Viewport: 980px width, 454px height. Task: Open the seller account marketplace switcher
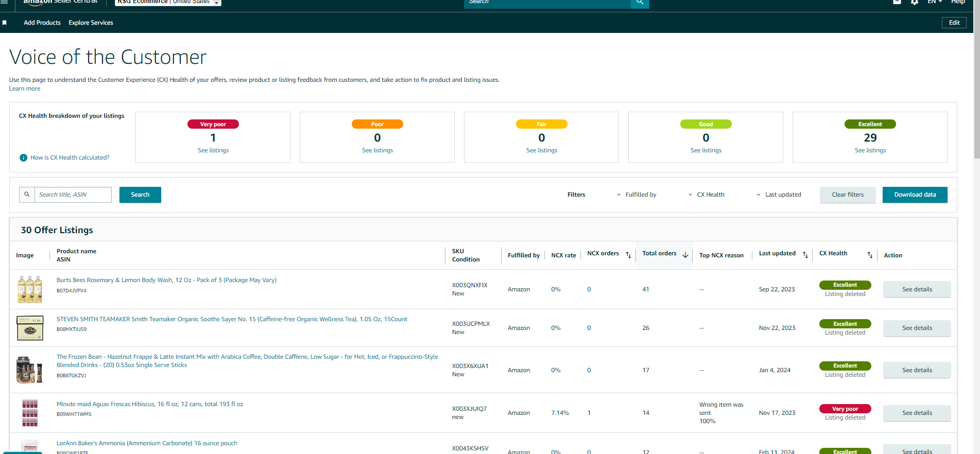click(x=168, y=3)
